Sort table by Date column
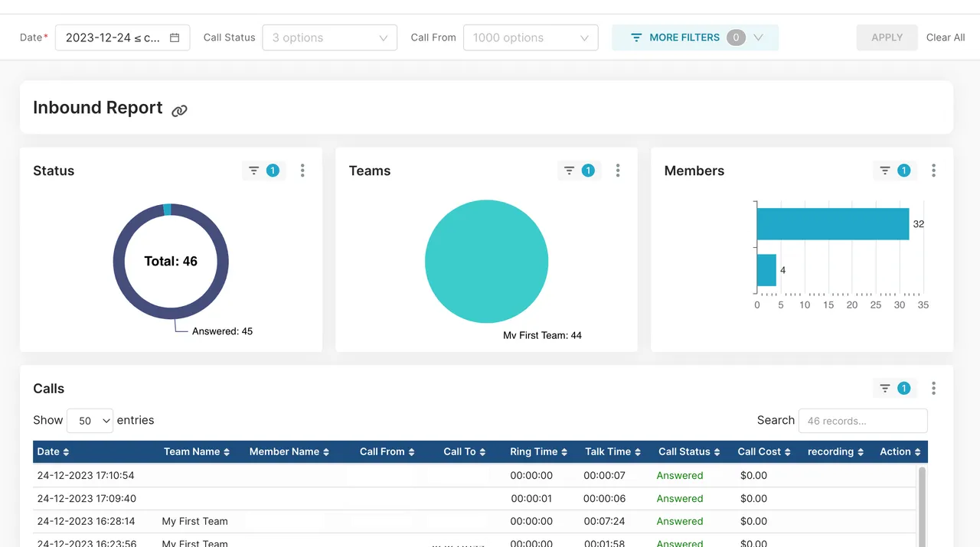 point(54,451)
